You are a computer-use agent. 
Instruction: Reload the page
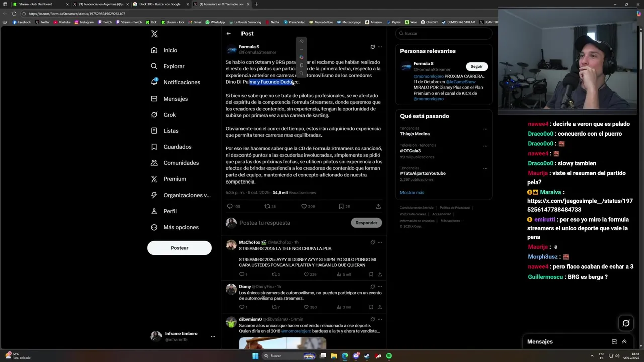14,14
